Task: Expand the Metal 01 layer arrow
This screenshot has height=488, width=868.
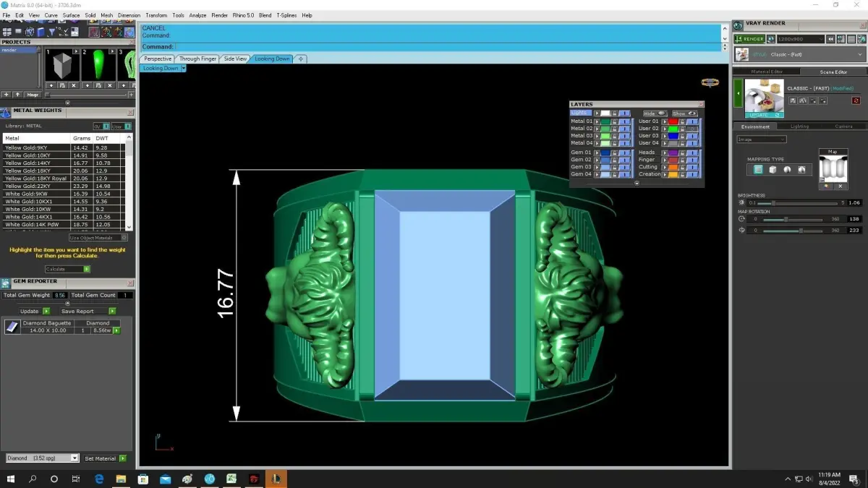Action: click(597, 121)
